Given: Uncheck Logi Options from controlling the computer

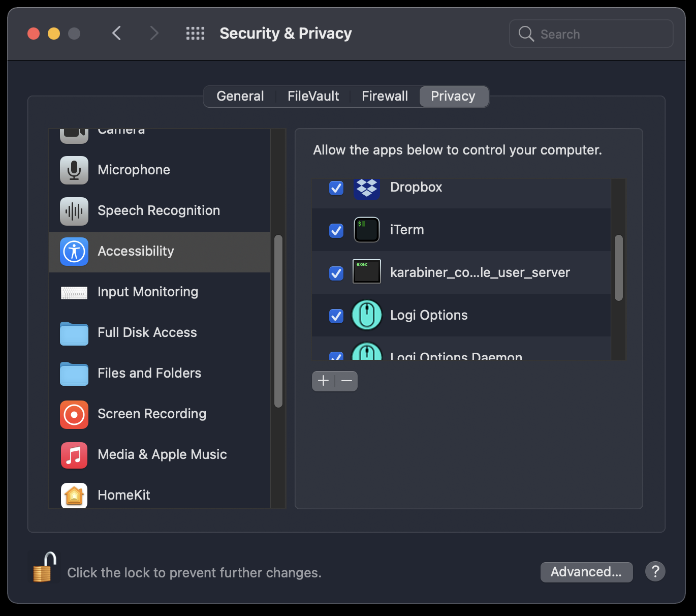Looking at the screenshot, I should 336,316.
